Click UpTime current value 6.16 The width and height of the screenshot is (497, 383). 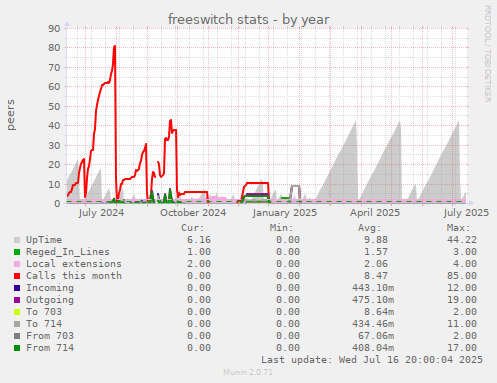pos(199,240)
